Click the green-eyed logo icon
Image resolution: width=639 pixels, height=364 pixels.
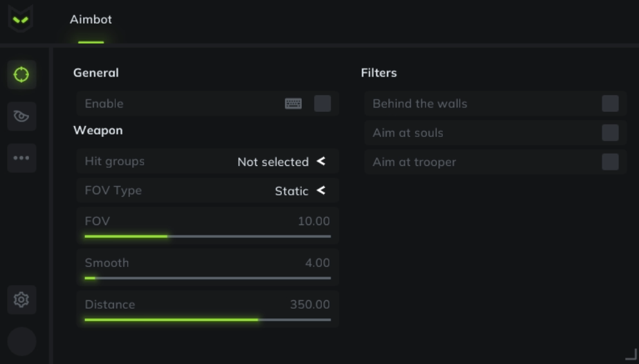click(21, 19)
